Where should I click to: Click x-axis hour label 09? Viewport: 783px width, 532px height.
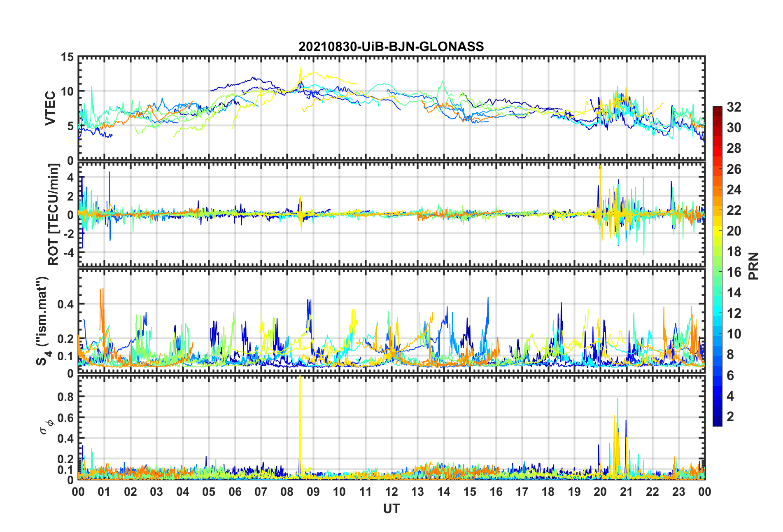(x=313, y=492)
